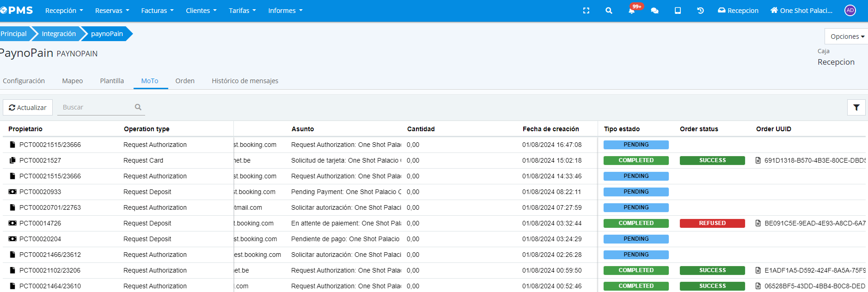Click the tablet device icon in header
This screenshot has width=868, height=292.
[x=678, y=11]
